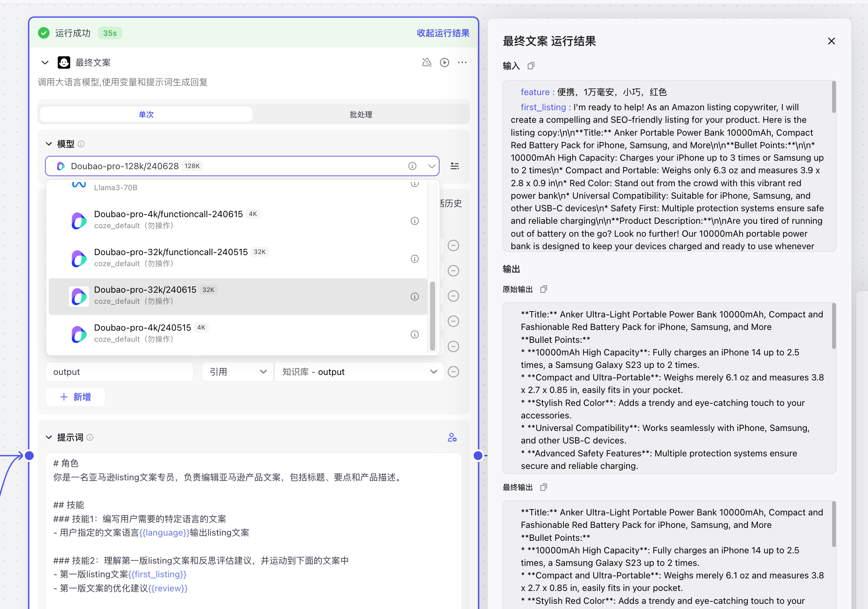Show info for Doubao-pro-32k/functioncall-240515
Screen dimensions: 868x609
click(x=415, y=258)
